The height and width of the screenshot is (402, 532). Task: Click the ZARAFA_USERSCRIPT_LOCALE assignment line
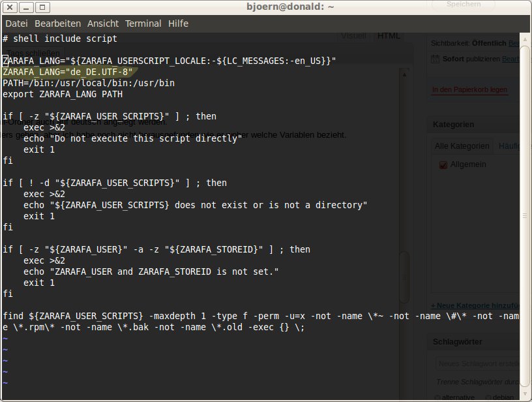coord(170,61)
